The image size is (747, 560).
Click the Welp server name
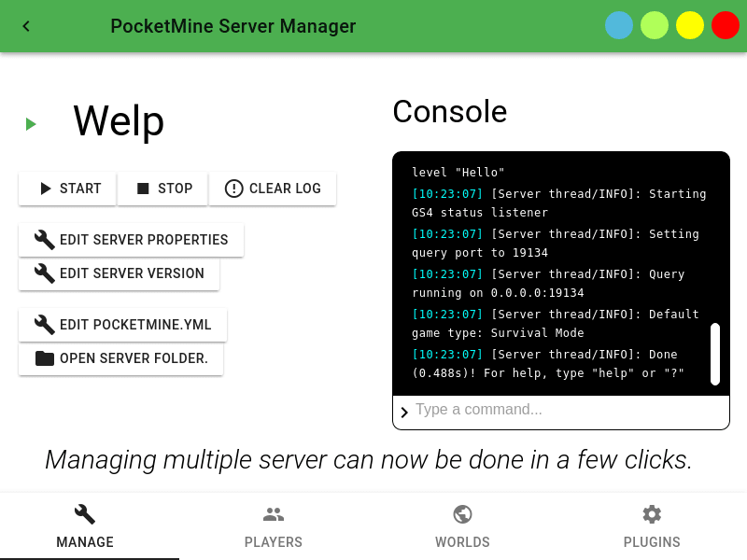[119, 121]
